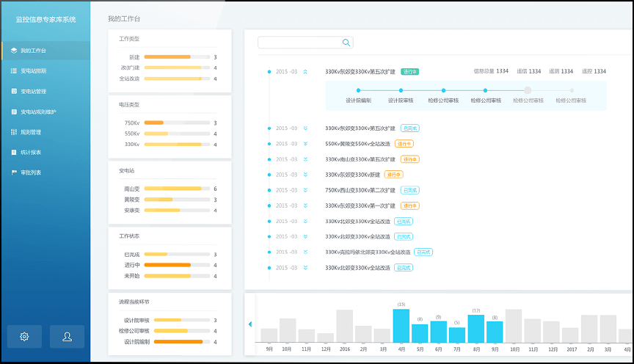The width and height of the screenshot is (634, 364).
Task: Expand the 750Kv西山变330Kv第二次扩建 entry
Action: [305, 190]
